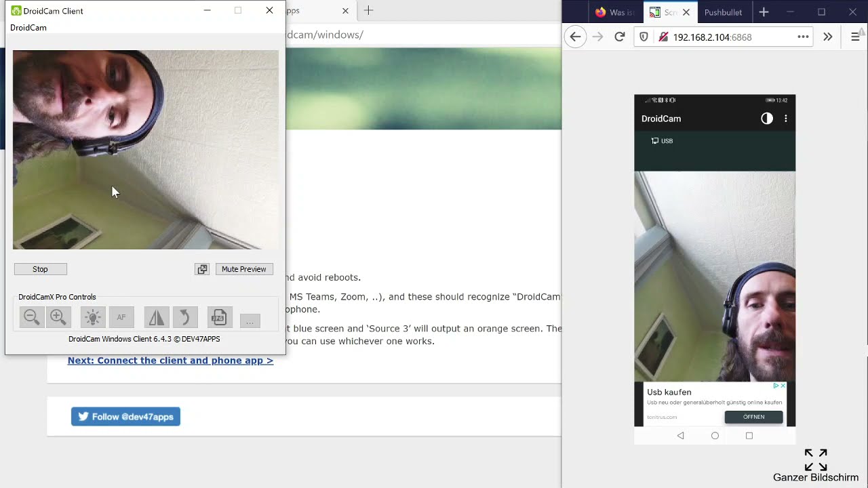Viewport: 868px width, 488px height.
Task: Open tracking protection shield icon
Action: [x=644, y=37]
